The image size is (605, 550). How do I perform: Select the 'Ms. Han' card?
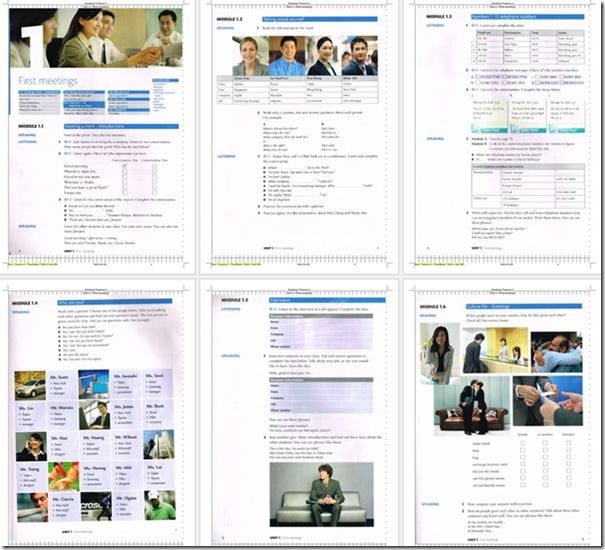(63, 447)
